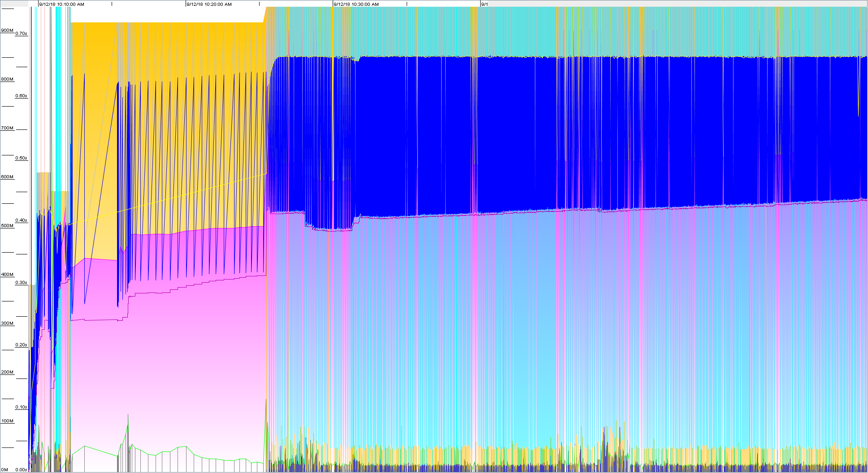This screenshot has height=473, width=868.
Task: Click the truncated 9/1 time label
Action: [484, 4]
